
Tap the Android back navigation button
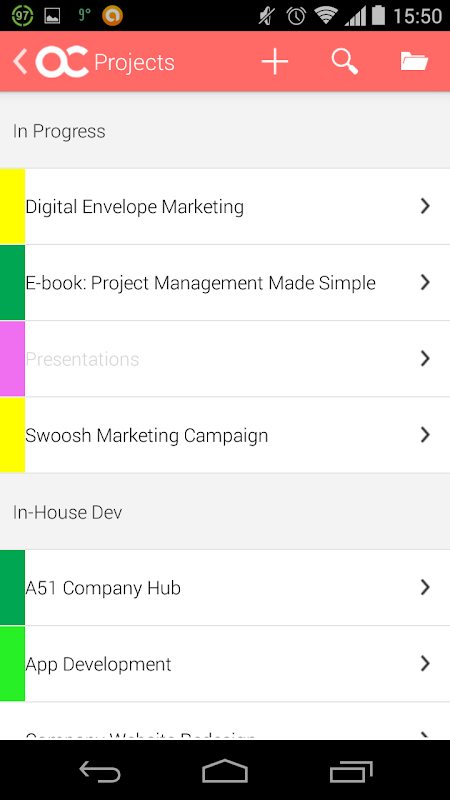tap(100, 770)
